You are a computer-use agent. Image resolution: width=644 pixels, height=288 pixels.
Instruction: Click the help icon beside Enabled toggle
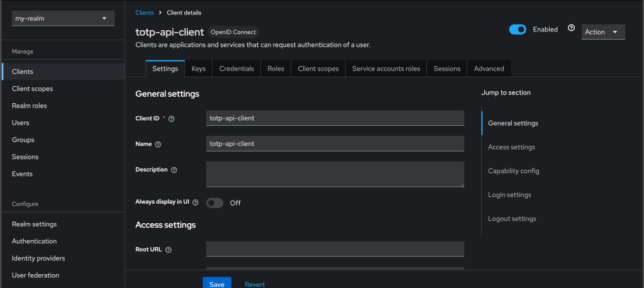[571, 28]
